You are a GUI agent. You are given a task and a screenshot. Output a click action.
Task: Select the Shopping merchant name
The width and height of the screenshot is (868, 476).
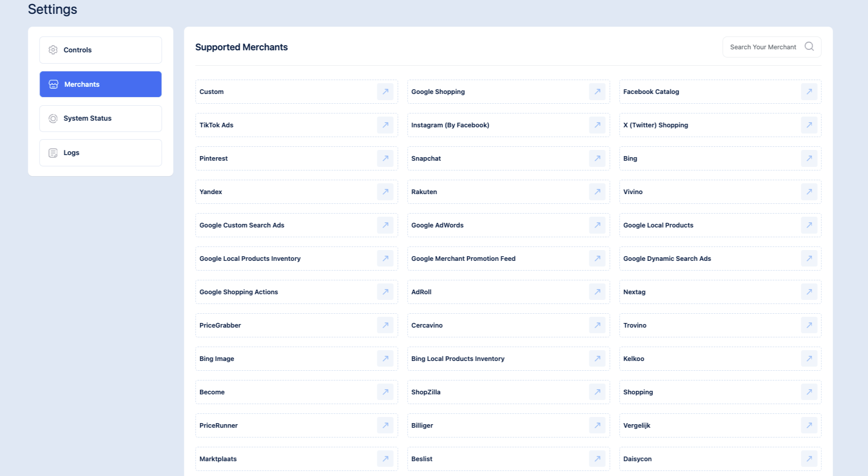click(638, 392)
